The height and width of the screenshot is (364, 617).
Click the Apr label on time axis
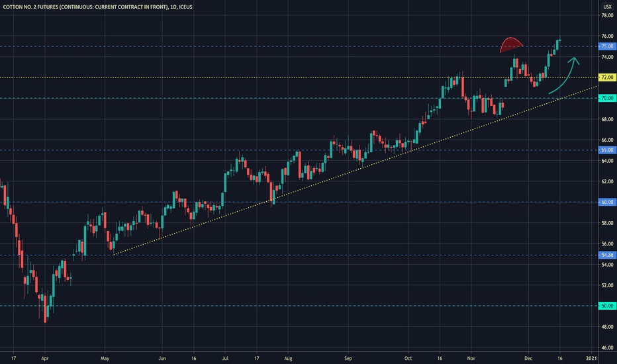point(45,359)
